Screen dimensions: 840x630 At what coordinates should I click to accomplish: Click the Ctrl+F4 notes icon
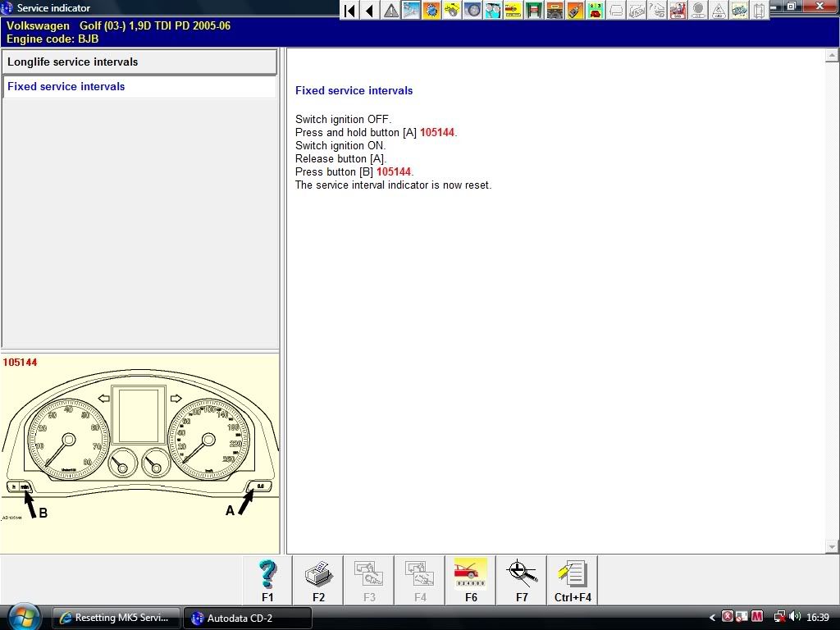pyautogui.click(x=573, y=580)
